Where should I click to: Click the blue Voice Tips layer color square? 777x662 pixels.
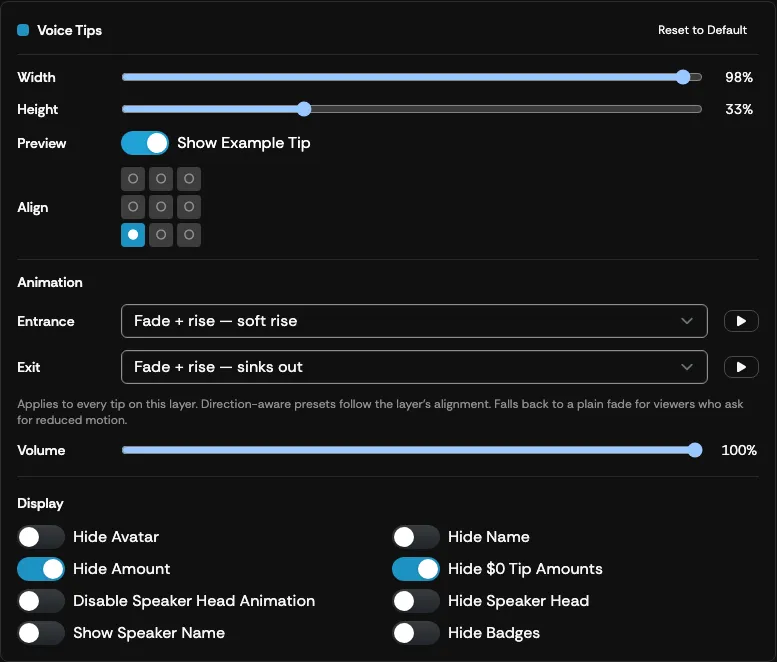coord(23,30)
